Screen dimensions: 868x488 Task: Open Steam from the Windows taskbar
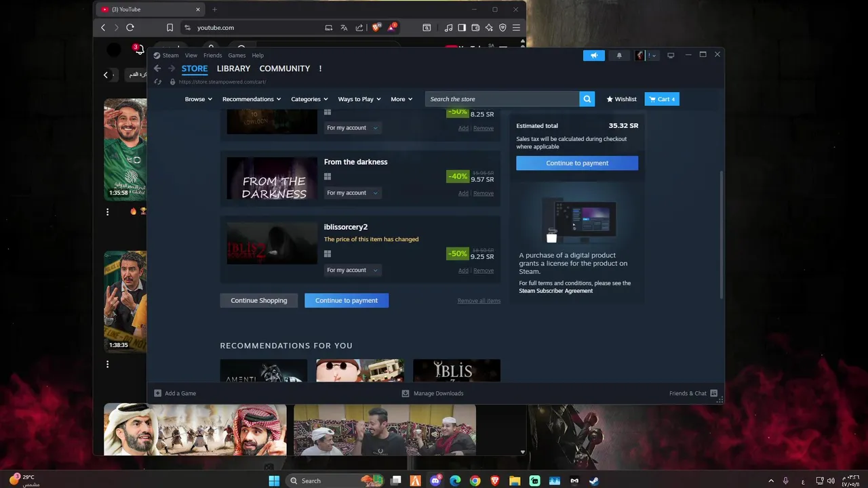click(594, 481)
